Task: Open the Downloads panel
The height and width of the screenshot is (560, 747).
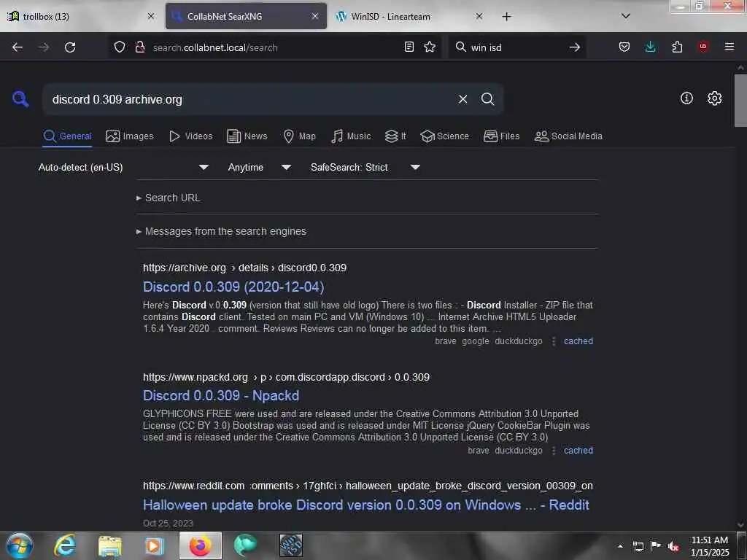Action: point(650,47)
